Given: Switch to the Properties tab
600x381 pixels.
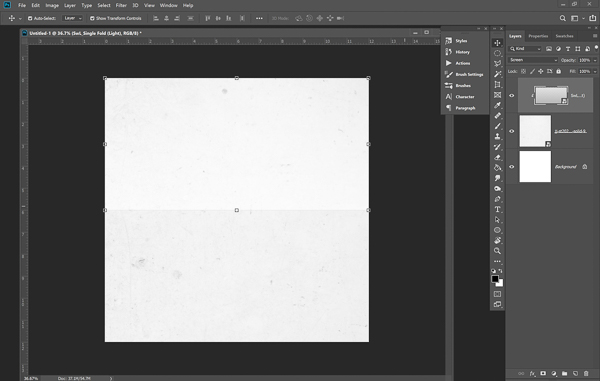Looking at the screenshot, I should 538,36.
